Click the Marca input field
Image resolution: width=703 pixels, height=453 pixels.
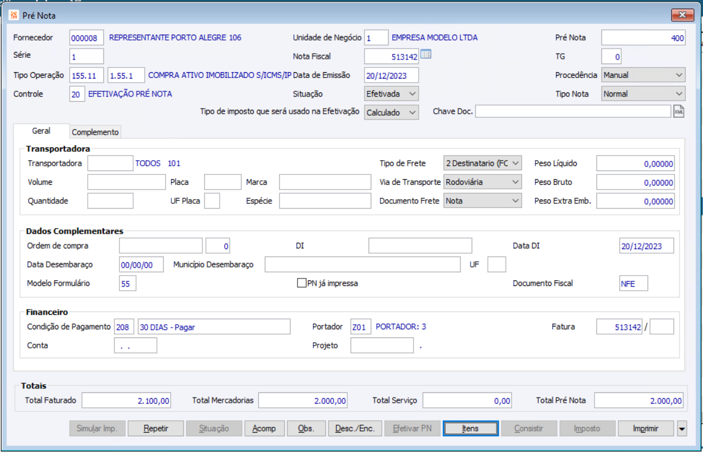point(325,182)
